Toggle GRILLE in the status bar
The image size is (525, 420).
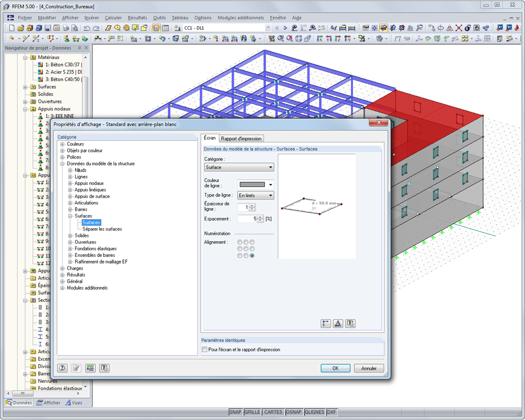pos(252,412)
